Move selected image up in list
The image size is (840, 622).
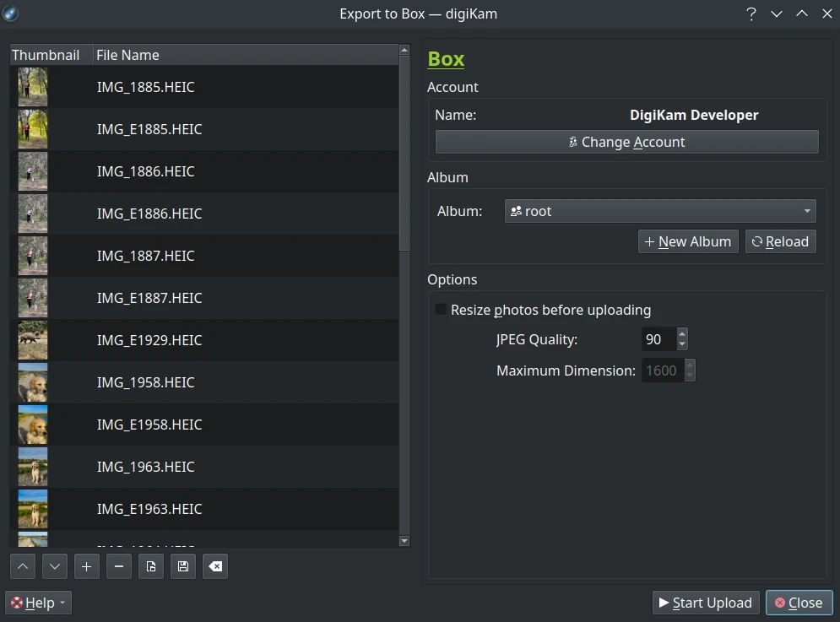(x=23, y=567)
